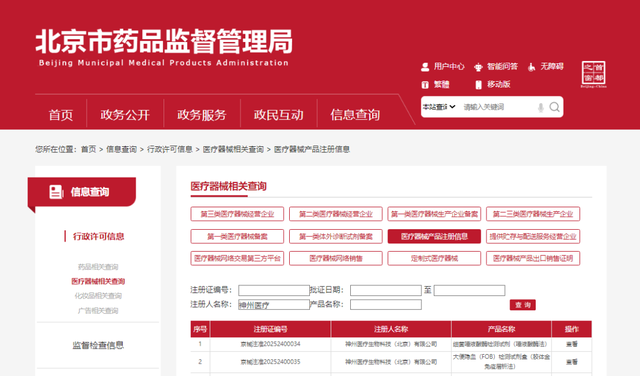The width and height of the screenshot is (640, 376).
Task: Open 用户中心 user center icon
Action: [425, 67]
